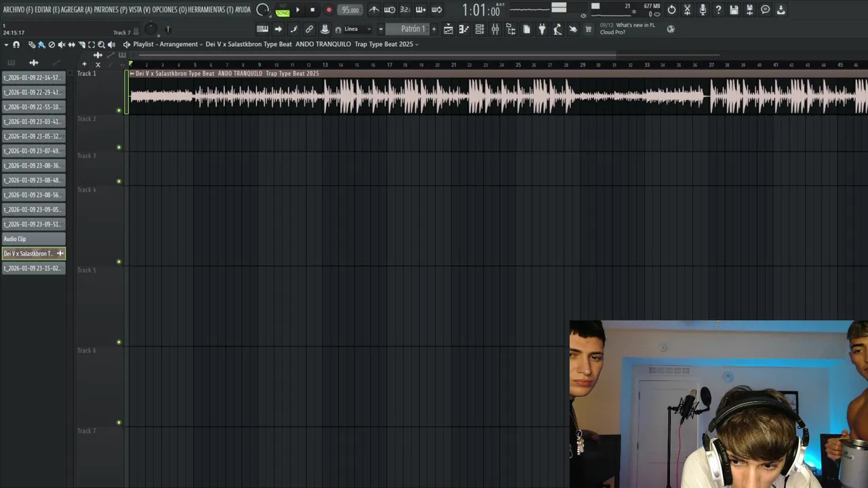The image size is (868, 488).
Task: Click the tempo tapper icon
Action: (557, 29)
